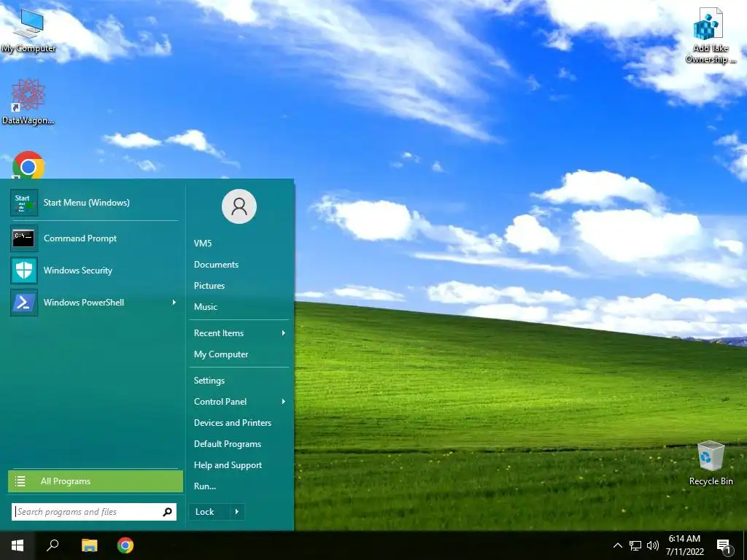Image resolution: width=747 pixels, height=560 pixels.
Task: Click the Windows PowerShell label
Action: point(84,303)
